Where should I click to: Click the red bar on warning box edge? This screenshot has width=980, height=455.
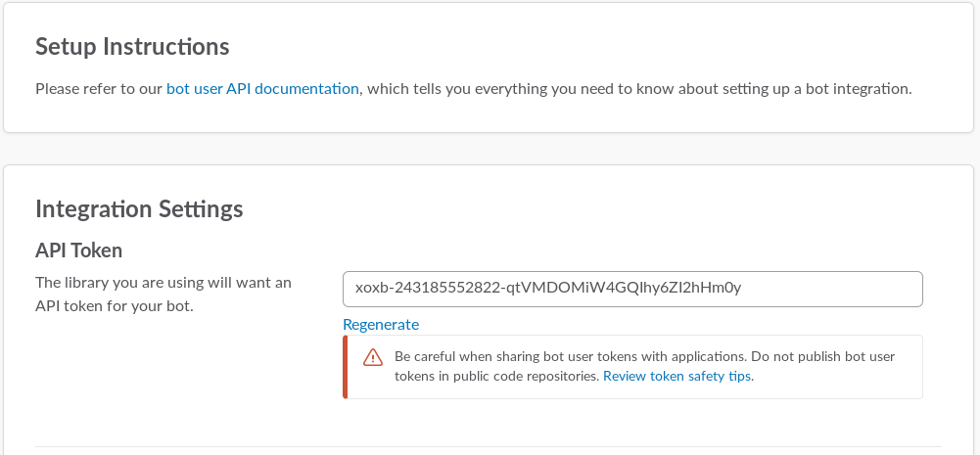click(345, 367)
